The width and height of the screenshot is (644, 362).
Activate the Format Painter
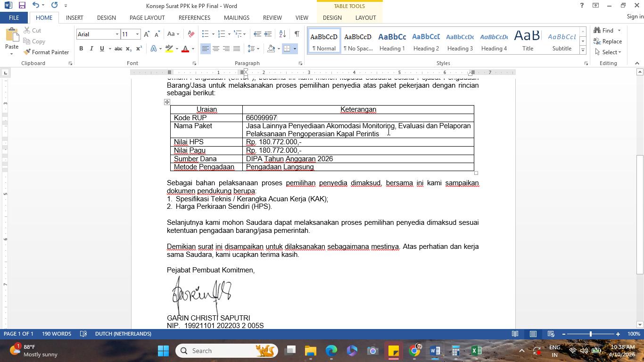click(x=46, y=52)
